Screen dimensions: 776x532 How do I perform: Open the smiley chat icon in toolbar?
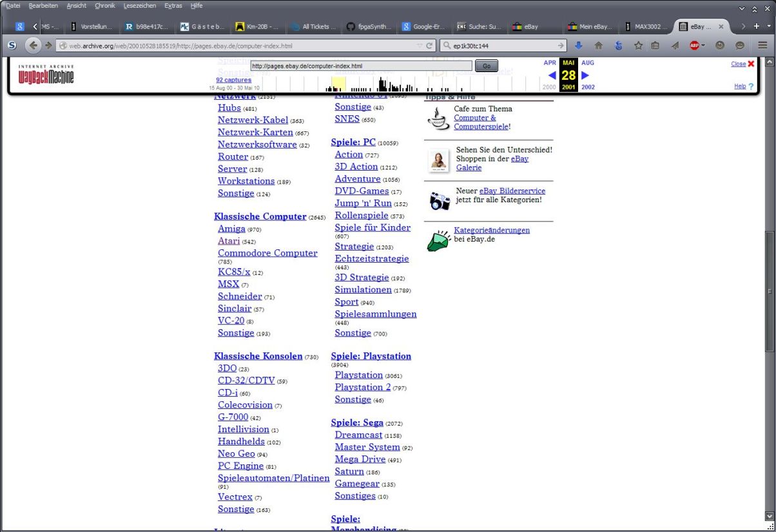point(740,46)
